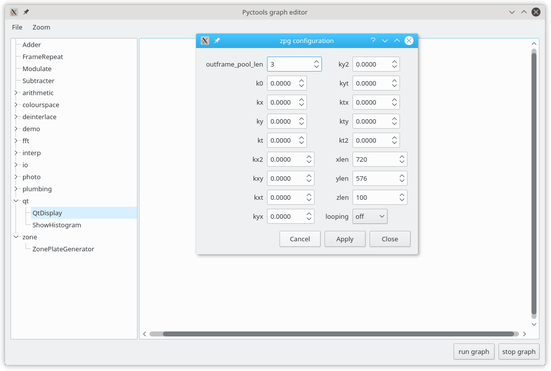Screen dimensions: 551x371
Task: Click the help question mark in the dialog title bar
Action: point(373,41)
